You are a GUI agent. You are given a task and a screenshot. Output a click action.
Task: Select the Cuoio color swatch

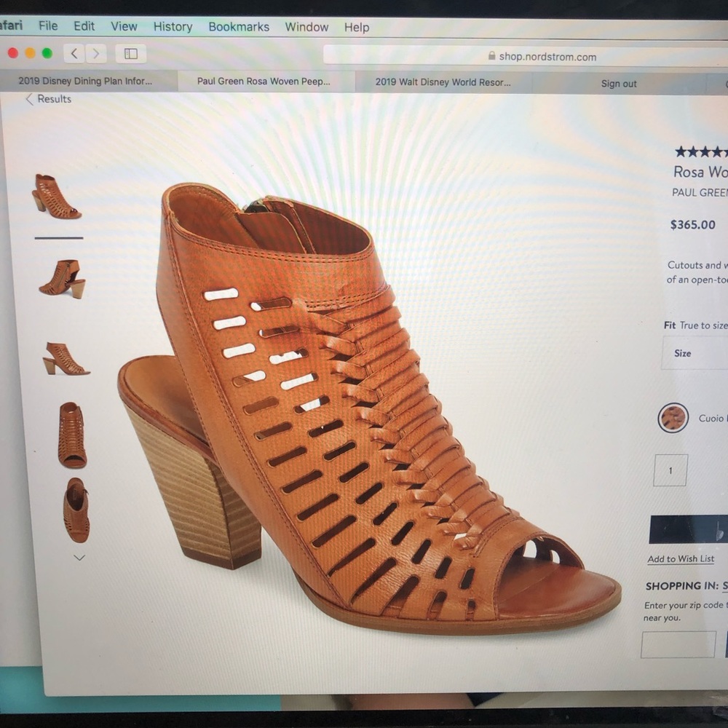[x=673, y=418]
